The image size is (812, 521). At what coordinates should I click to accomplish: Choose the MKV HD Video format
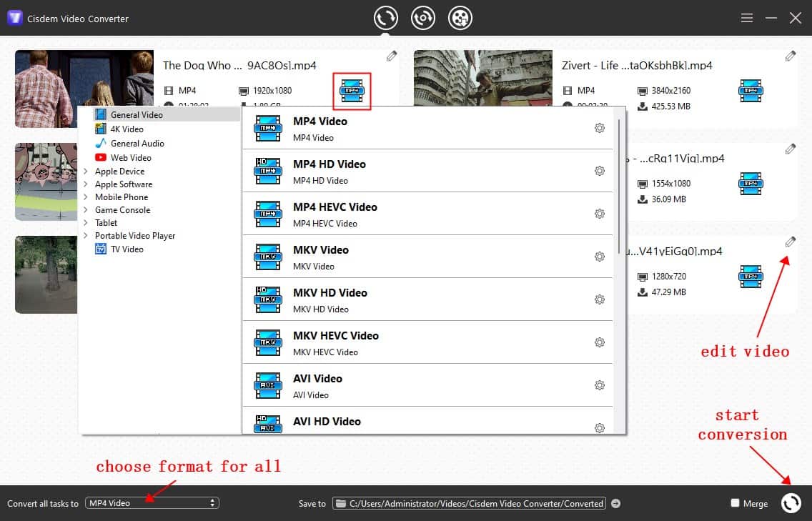[427, 300]
